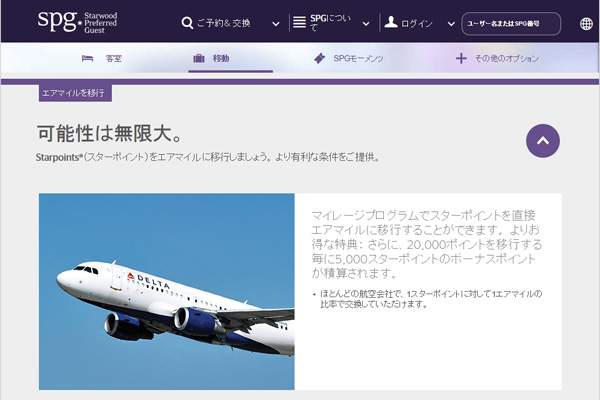Open the ご予約&交換 menu

tap(223, 23)
